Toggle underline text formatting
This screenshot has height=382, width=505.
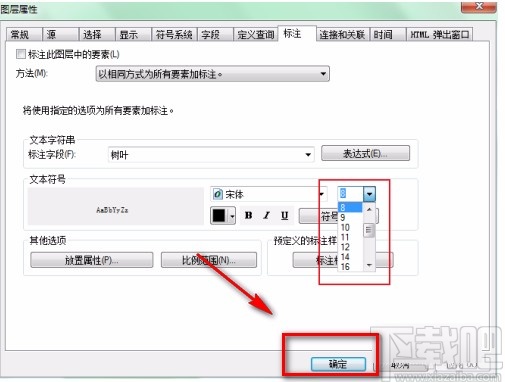click(x=284, y=215)
